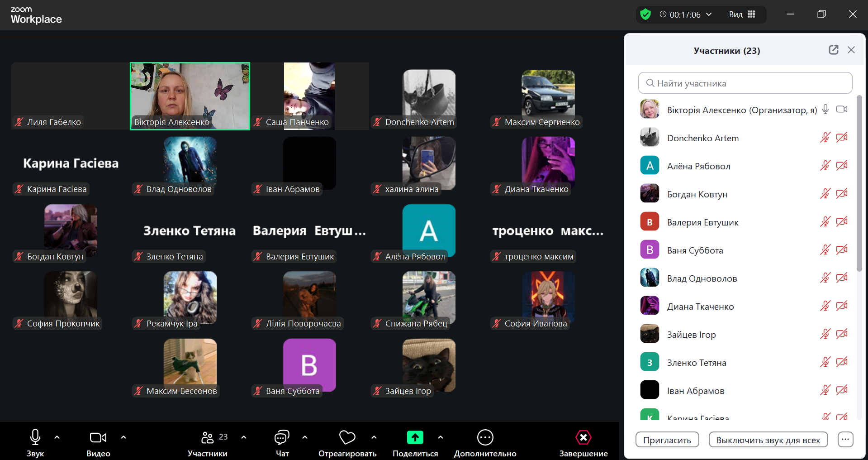This screenshot has height=460, width=868.
Task: Open the More options toolbar icon
Action: click(x=485, y=437)
